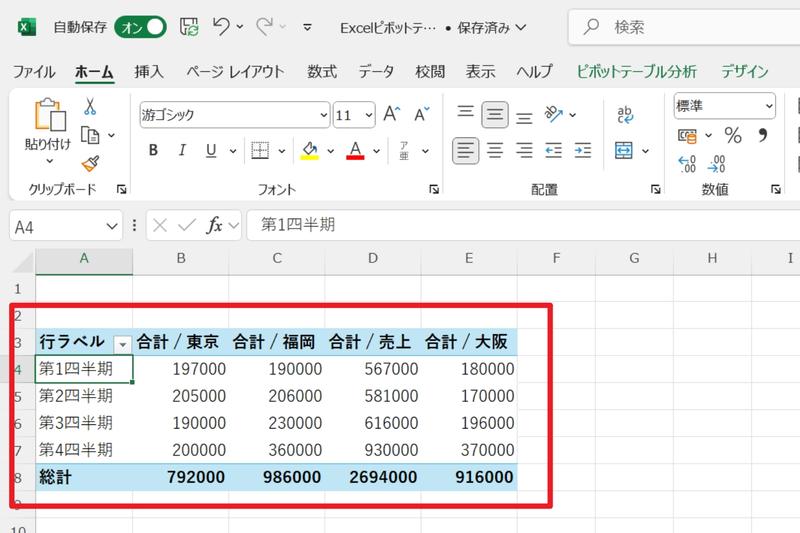
Task: Toggle Underline formatting
Action: pyautogui.click(x=211, y=150)
